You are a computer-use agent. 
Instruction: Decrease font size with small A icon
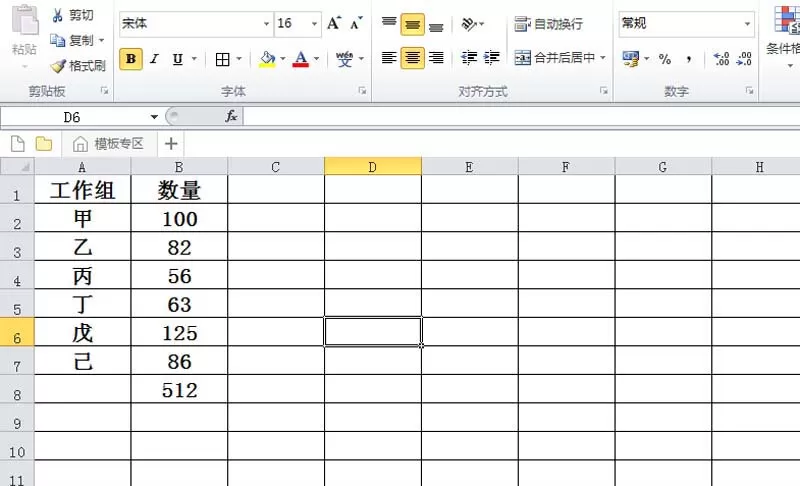pos(356,23)
